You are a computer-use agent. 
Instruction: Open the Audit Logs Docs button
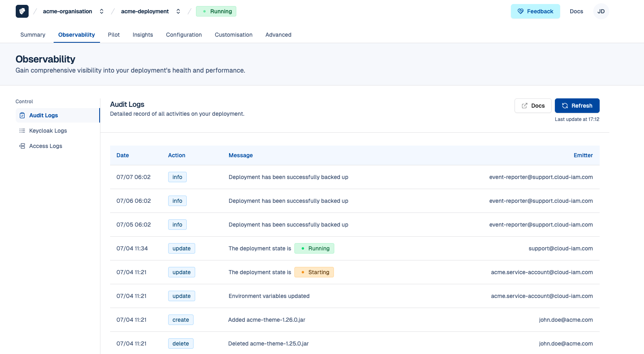[533, 106]
